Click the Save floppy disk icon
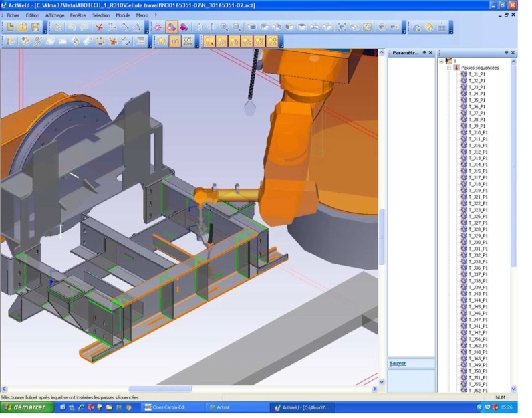This screenshot has width=532, height=418. (35, 27)
